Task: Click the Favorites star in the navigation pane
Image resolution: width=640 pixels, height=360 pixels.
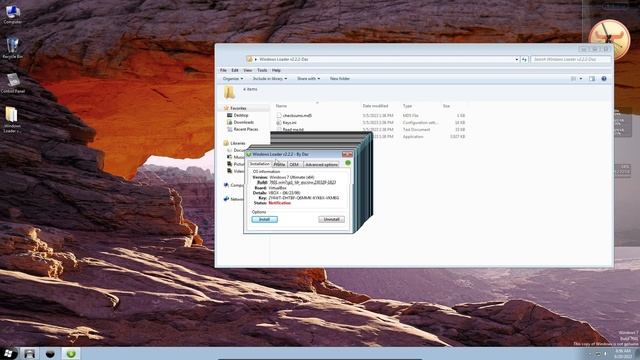Action: 226,108
